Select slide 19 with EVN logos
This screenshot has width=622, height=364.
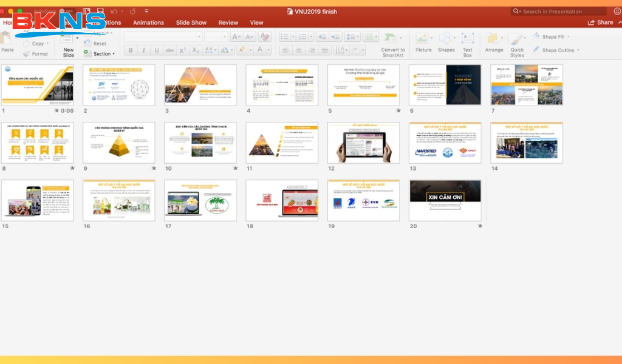point(363,200)
